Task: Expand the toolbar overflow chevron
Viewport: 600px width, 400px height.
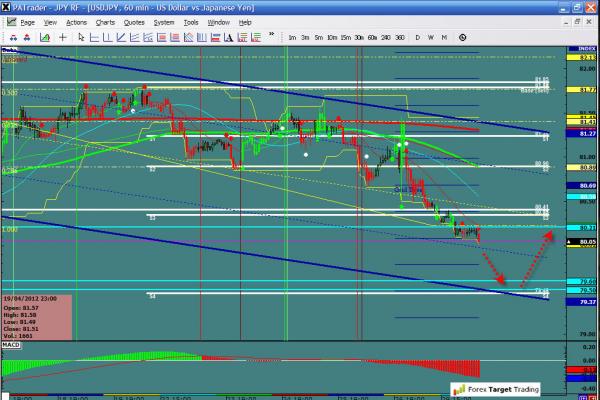Action: point(272,37)
